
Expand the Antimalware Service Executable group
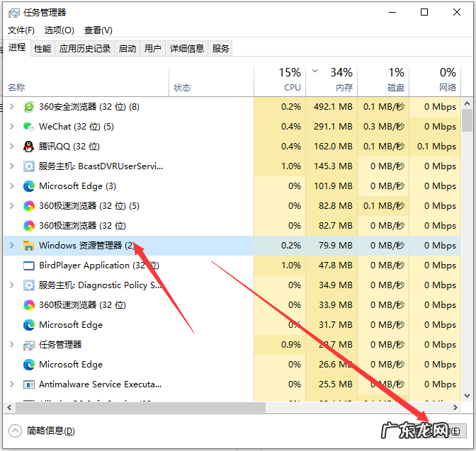pos(12,384)
